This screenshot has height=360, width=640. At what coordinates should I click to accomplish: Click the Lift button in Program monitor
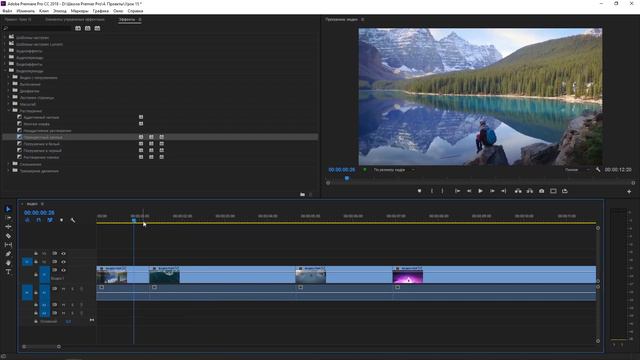(518, 191)
